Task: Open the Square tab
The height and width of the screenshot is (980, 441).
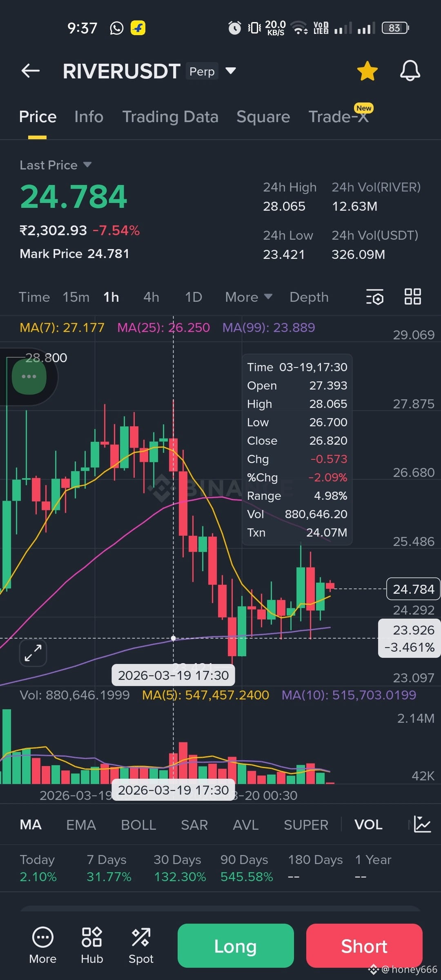Action: point(263,117)
